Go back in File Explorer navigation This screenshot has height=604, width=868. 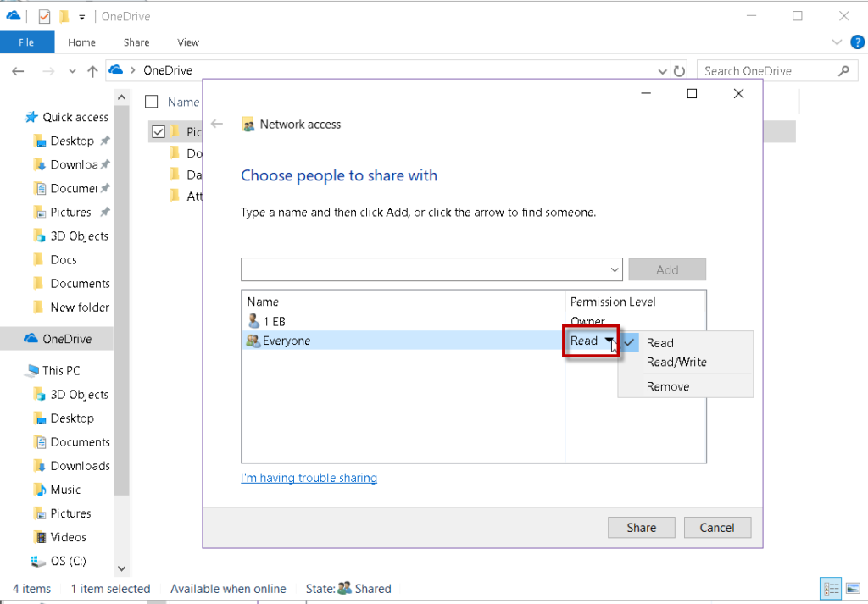tap(19, 71)
